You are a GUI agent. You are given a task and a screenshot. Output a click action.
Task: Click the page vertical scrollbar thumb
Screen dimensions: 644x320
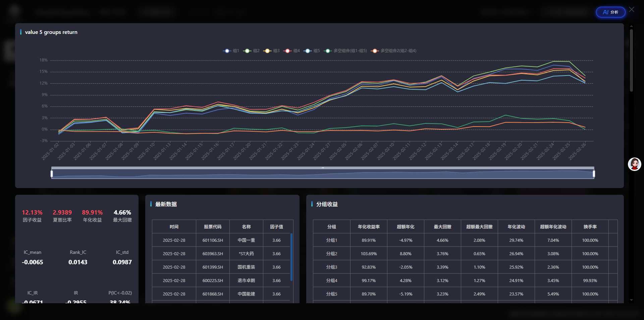click(631, 60)
